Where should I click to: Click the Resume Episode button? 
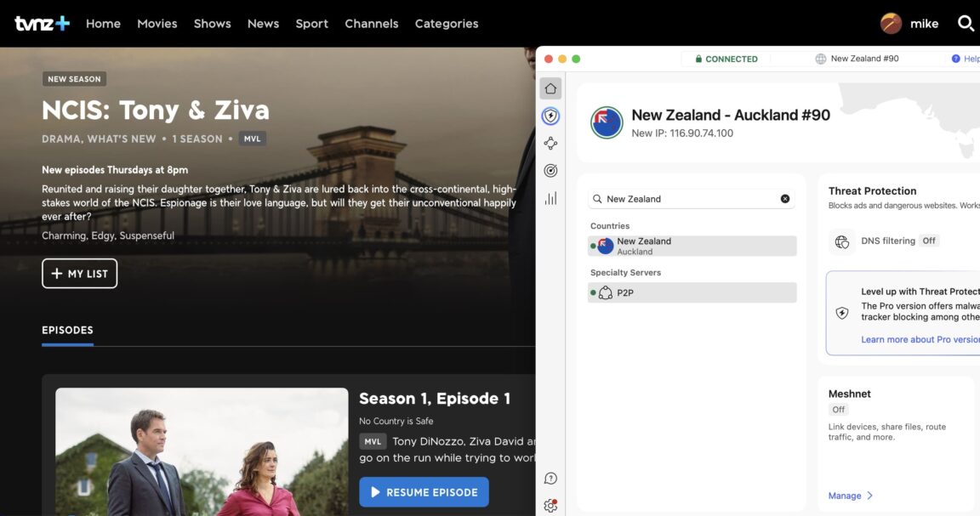[424, 491]
